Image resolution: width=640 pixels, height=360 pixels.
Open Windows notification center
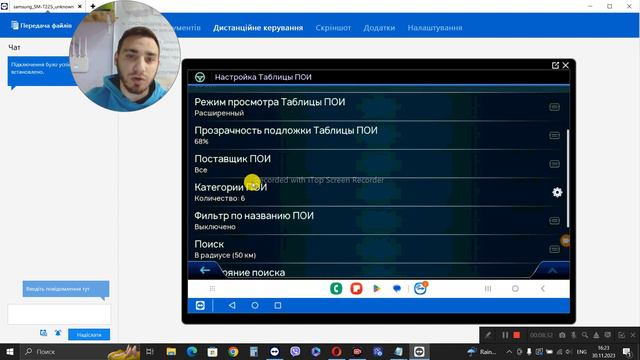click(x=627, y=351)
